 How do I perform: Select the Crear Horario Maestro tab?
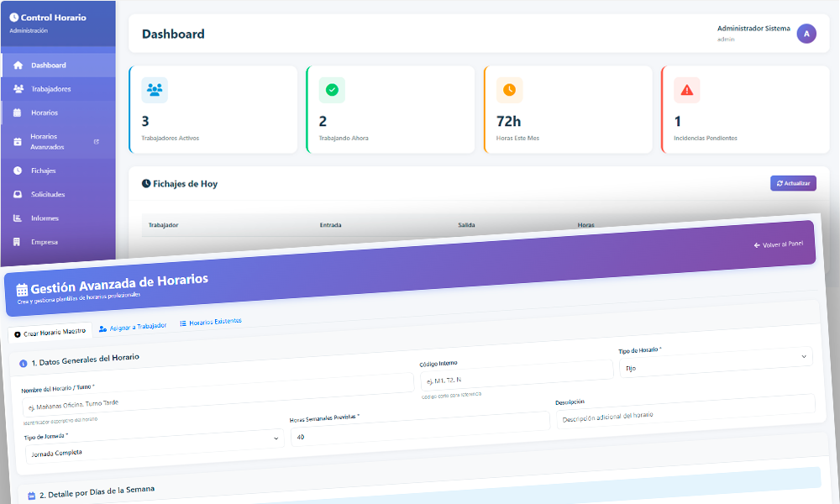(50, 331)
